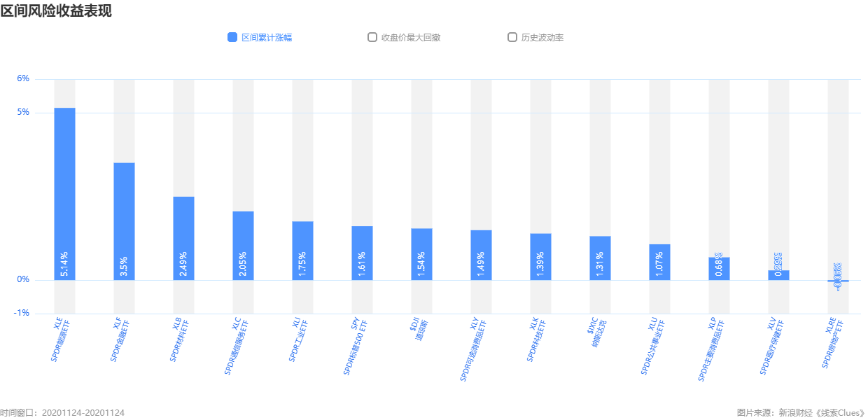Viewport: 868px width, 420px height.
Task: Select the XLP bar labeled 0.68%
Action: 720,269
